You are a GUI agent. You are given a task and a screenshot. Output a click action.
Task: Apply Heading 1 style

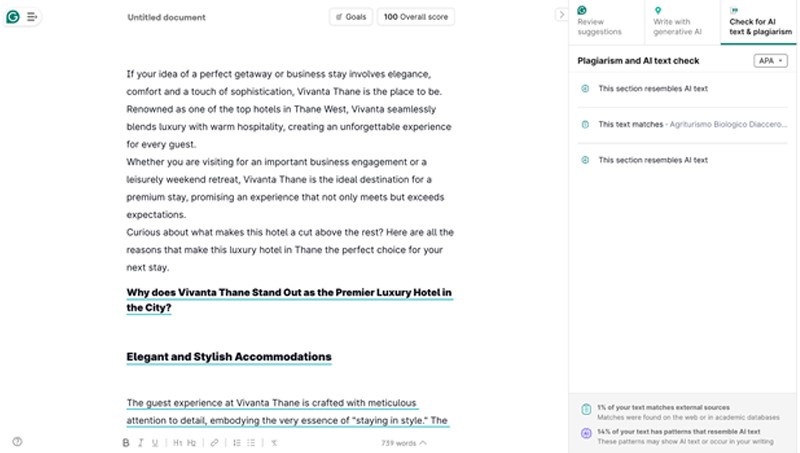pyautogui.click(x=177, y=442)
